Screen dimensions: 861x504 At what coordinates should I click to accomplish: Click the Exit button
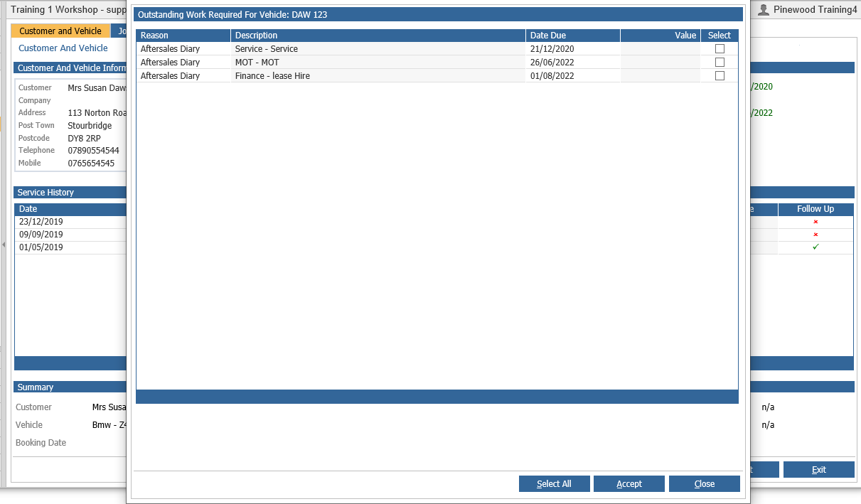[x=819, y=470]
